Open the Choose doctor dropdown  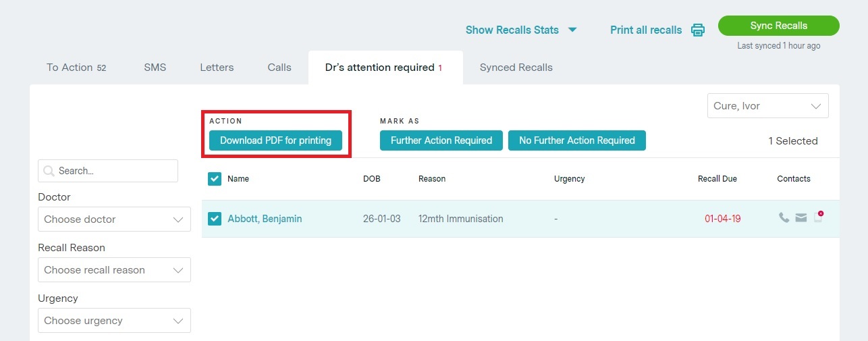114,219
